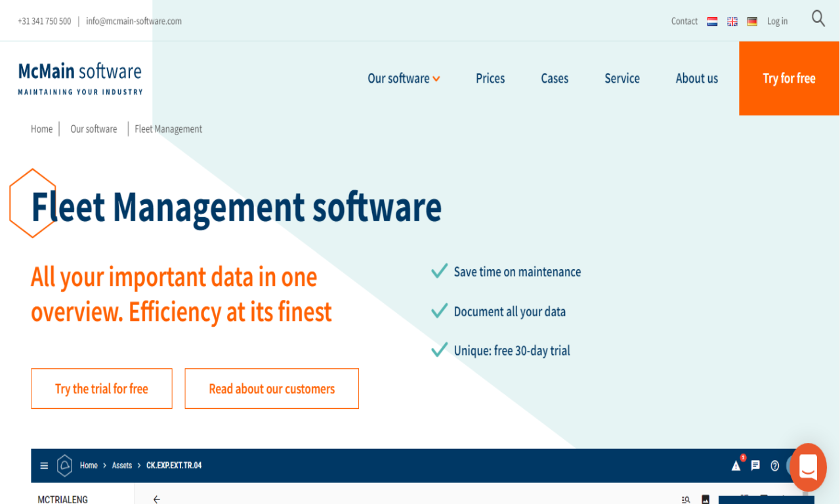Select Service in the main navigation

[622, 79]
